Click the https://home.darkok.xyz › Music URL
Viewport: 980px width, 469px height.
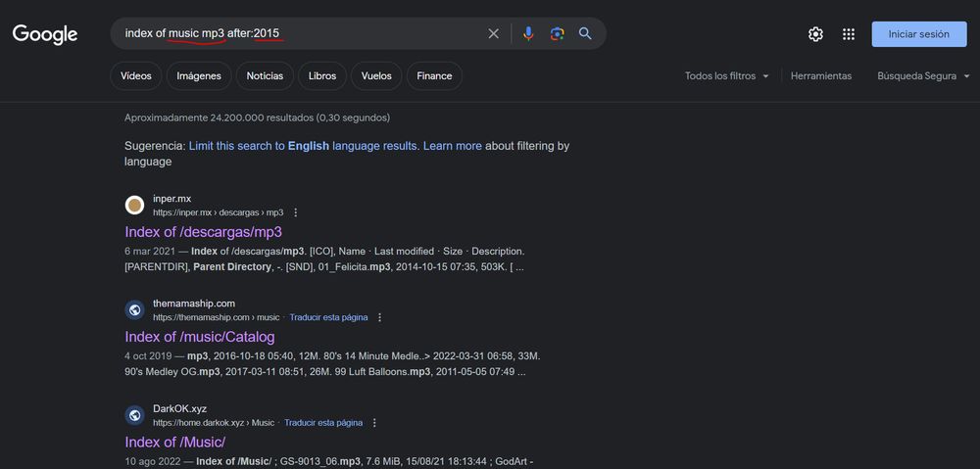[x=214, y=423]
